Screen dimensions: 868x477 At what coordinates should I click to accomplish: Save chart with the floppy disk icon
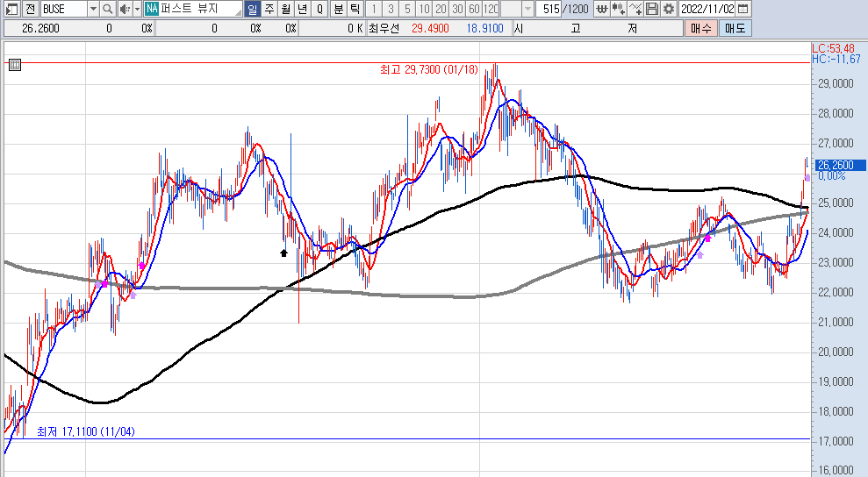[651, 9]
